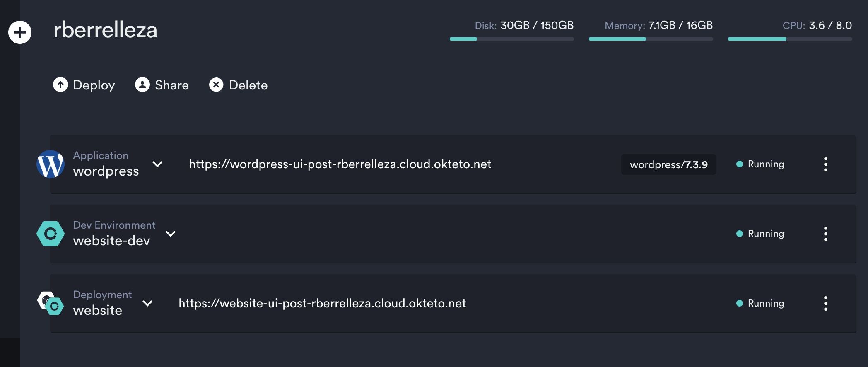Click the website-dev name text
868x367 pixels.
[112, 241]
